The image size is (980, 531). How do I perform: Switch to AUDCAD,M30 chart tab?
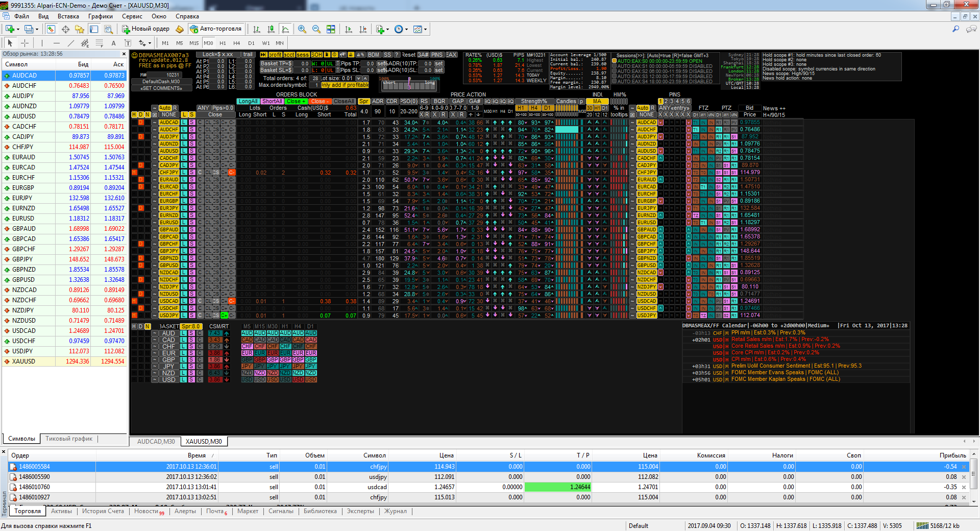[x=156, y=442]
